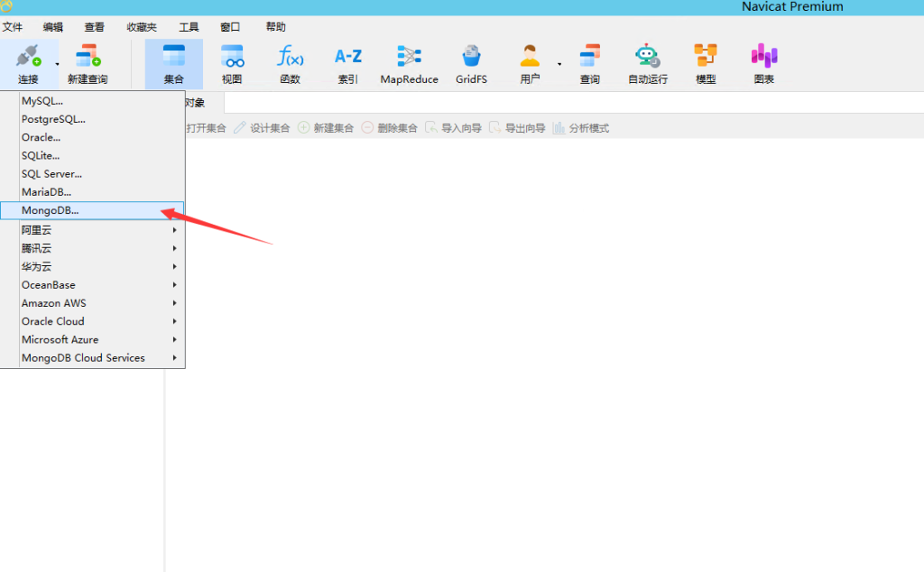Open the Tools (工具) menu
Viewport: 924px width, 572px height.
click(x=189, y=27)
